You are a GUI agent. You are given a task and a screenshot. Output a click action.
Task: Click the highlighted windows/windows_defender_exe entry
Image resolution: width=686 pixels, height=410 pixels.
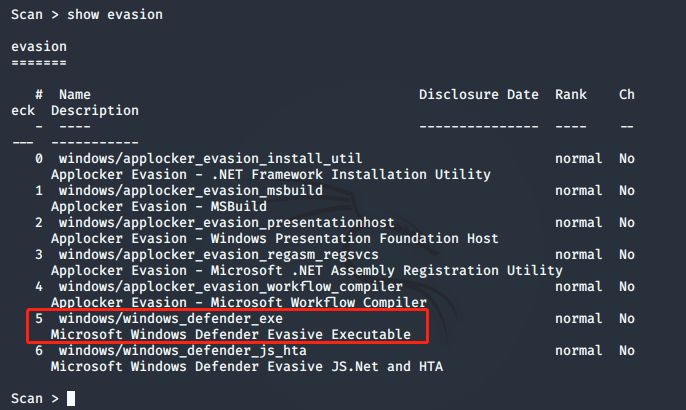pos(228,326)
